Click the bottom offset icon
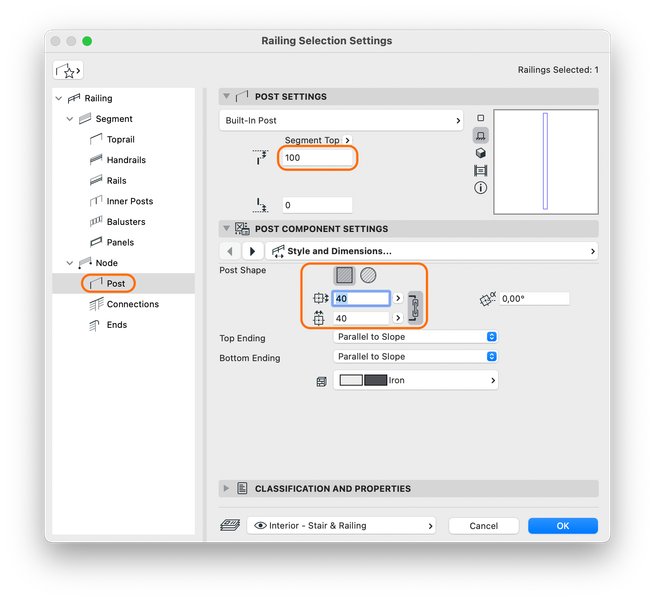 point(260,205)
